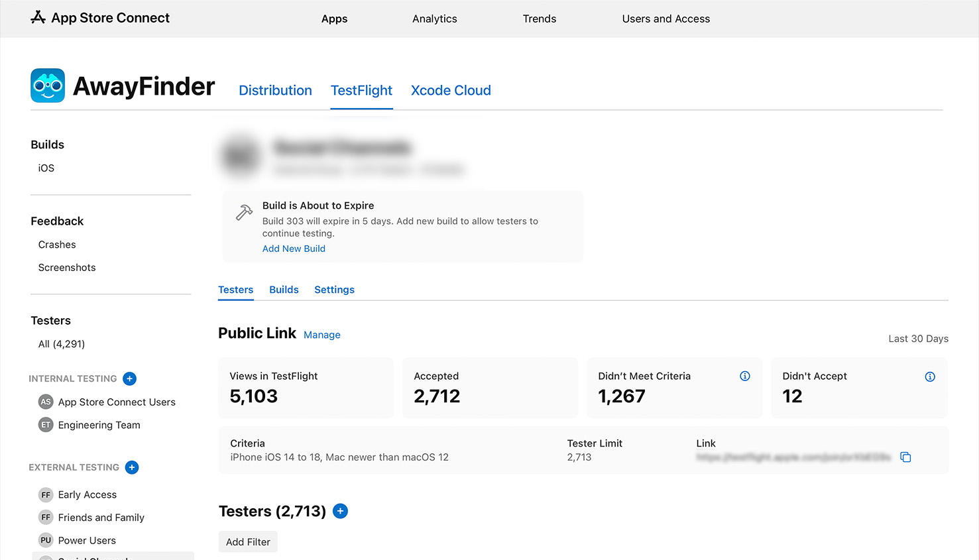Click the App Store Connect logo
979x560 pixels.
(x=100, y=18)
